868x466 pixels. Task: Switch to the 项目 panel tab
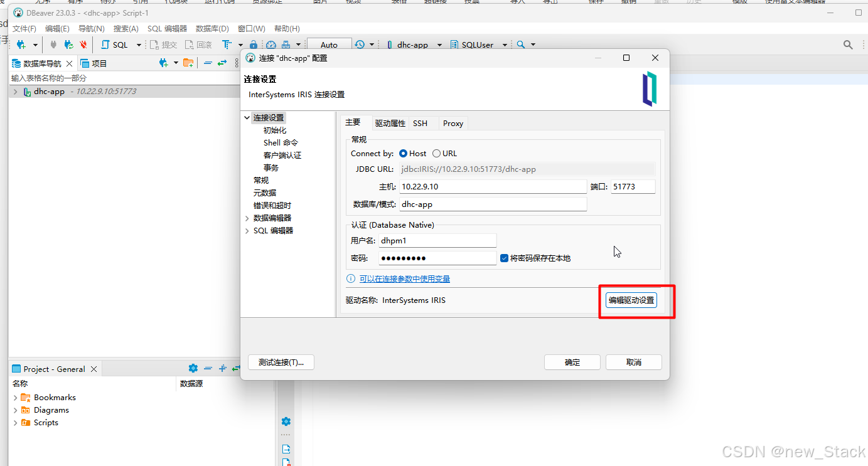[x=94, y=63]
